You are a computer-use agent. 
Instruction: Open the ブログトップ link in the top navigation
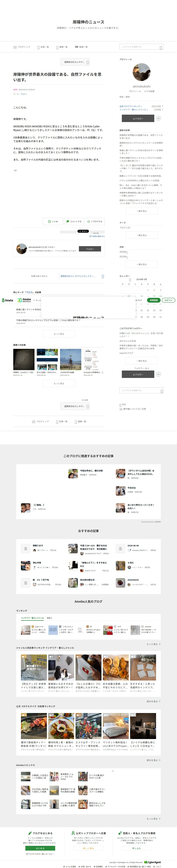pyautogui.click(x=22, y=47)
